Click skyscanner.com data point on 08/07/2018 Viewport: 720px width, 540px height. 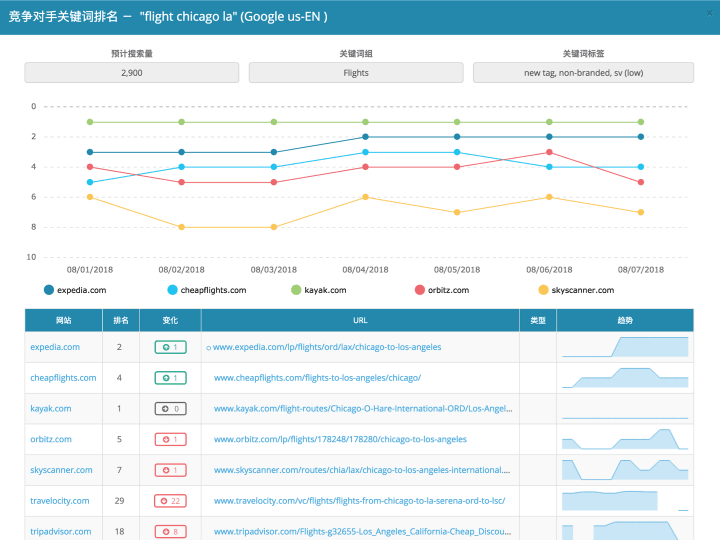click(641, 212)
